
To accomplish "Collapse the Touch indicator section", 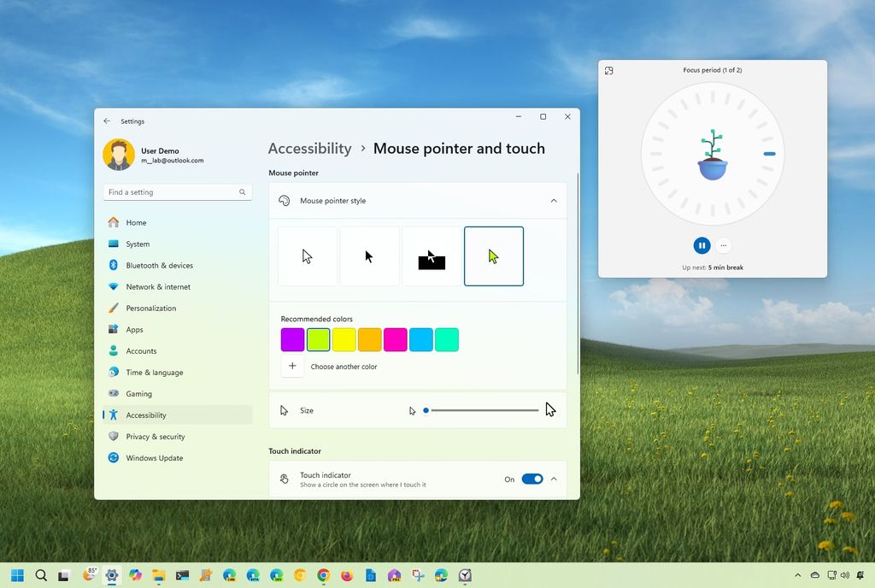I will [x=554, y=479].
